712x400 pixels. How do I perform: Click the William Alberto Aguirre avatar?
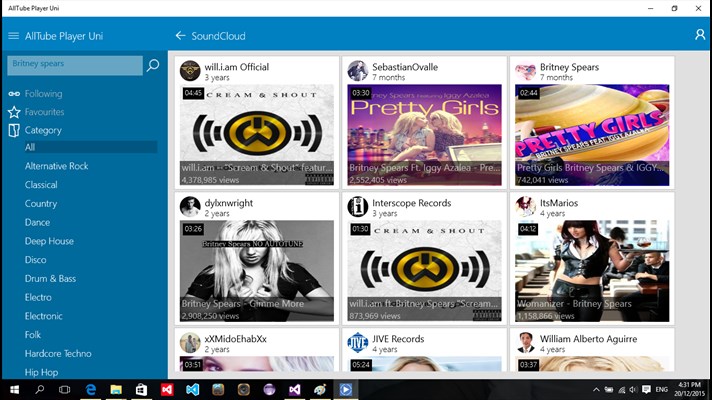[x=525, y=343]
